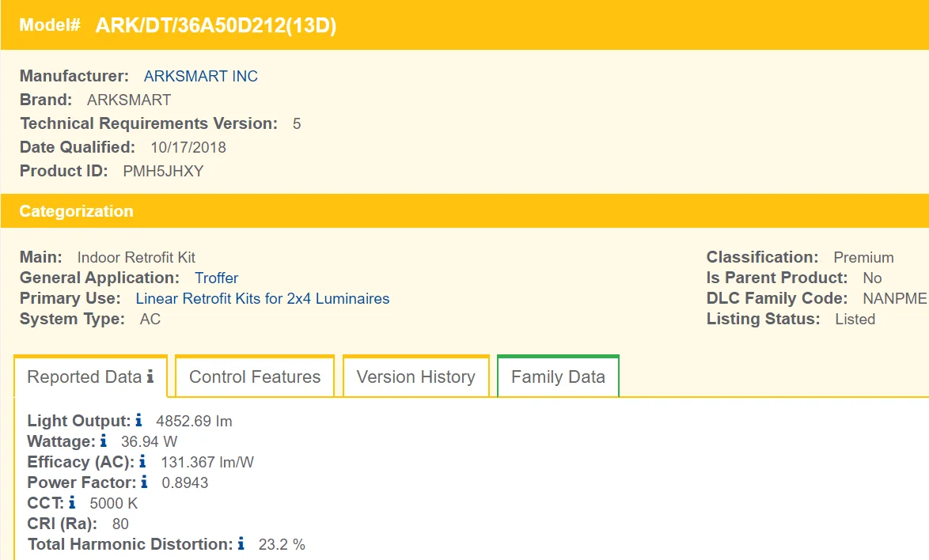Select the Family Data tab
This screenshot has height=560, width=929.
coord(558,377)
